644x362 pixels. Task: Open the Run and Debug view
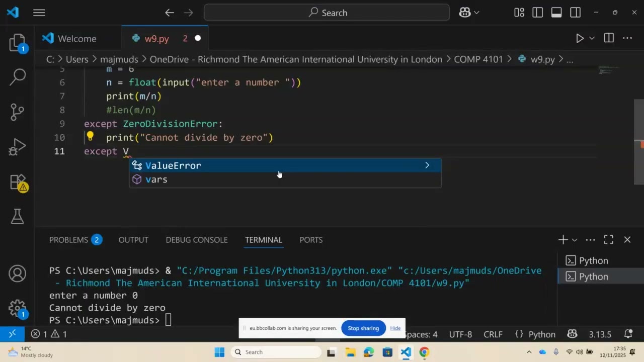(18, 147)
